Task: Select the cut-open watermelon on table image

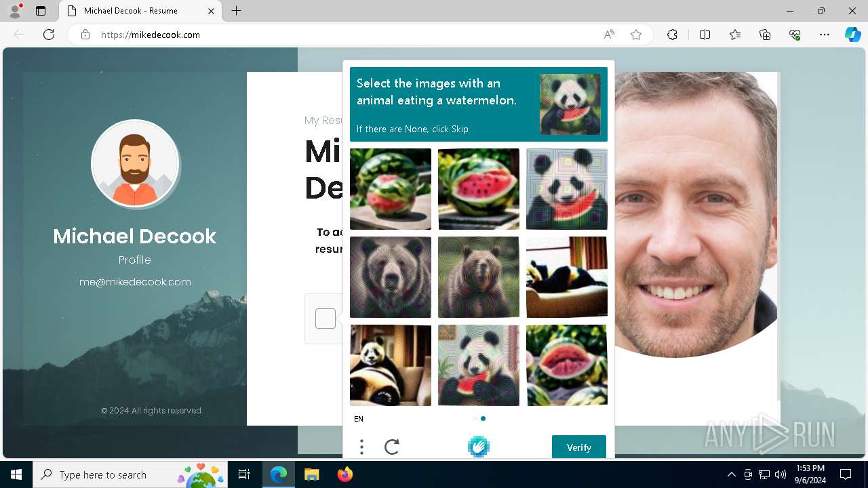Action: (x=479, y=189)
